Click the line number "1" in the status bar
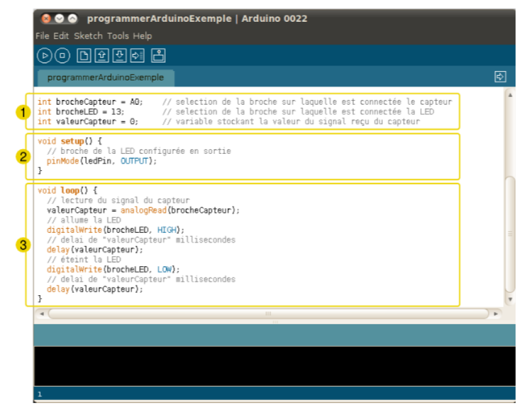The width and height of the screenshot is (532, 410). coord(40,394)
